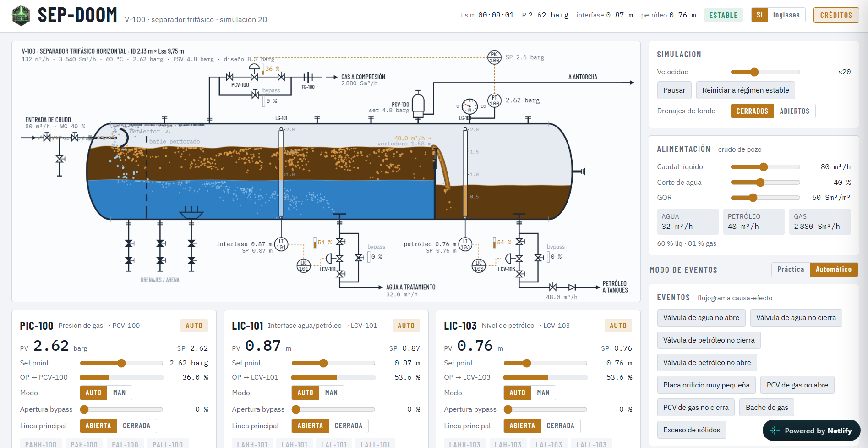Viewport: 868px width, 448px height.
Task: Select the Automático event mode tab
Action: coord(833,270)
